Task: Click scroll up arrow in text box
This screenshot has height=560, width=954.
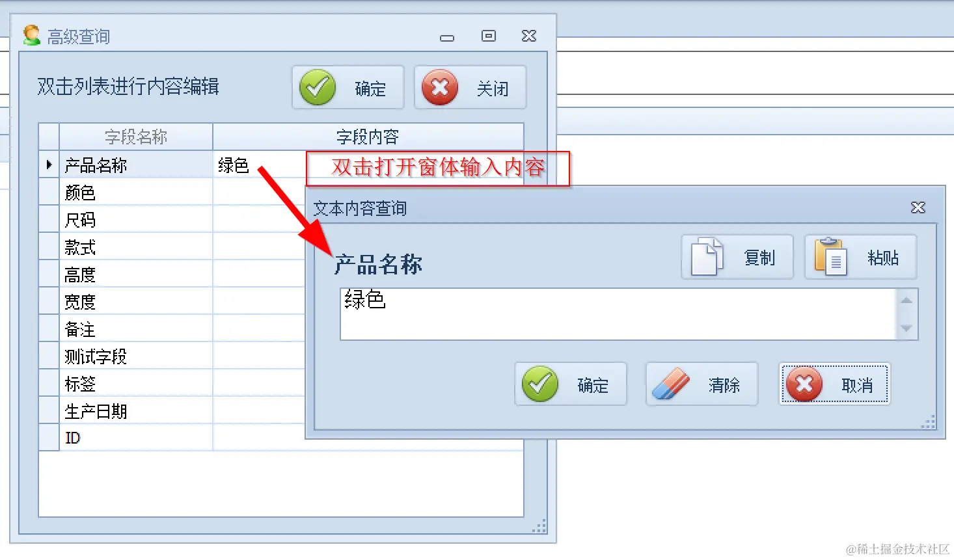Action: pos(906,300)
